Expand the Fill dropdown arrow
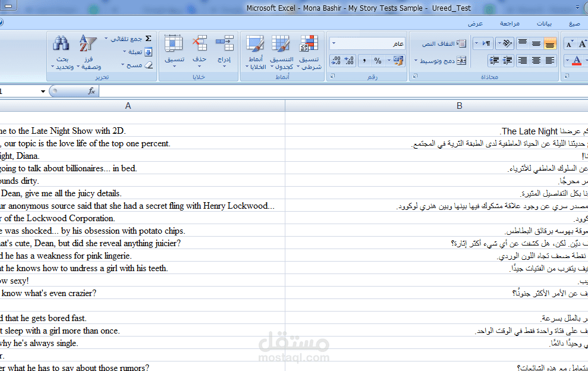The image size is (588, 371). (x=124, y=52)
